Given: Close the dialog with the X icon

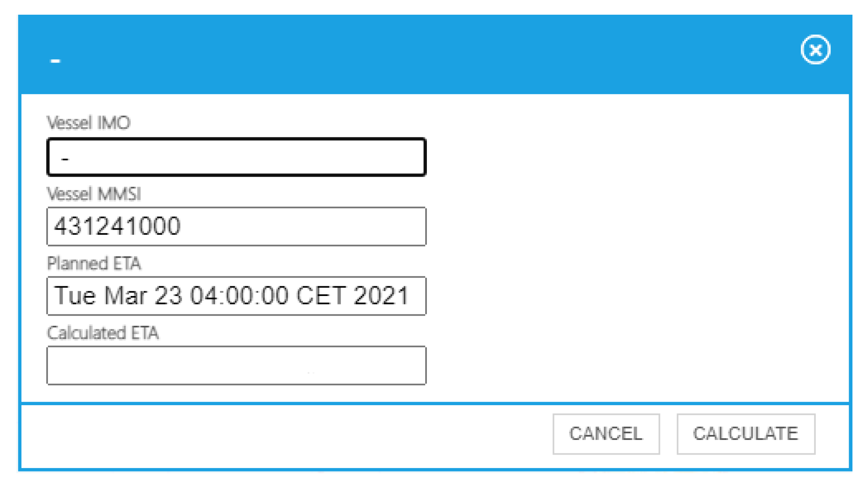Looking at the screenshot, I should point(815,50).
